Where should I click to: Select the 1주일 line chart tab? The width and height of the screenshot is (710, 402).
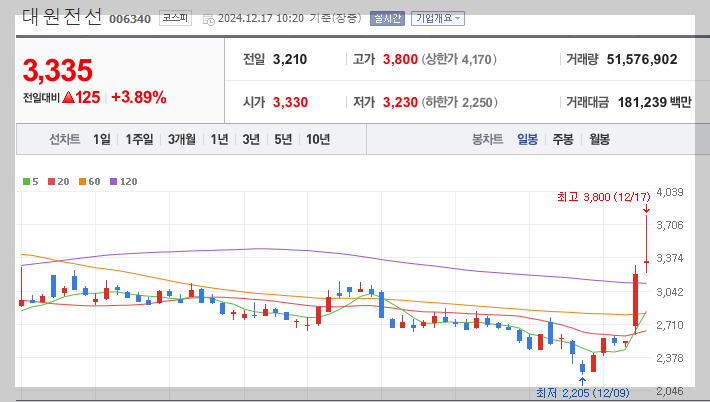pos(139,139)
